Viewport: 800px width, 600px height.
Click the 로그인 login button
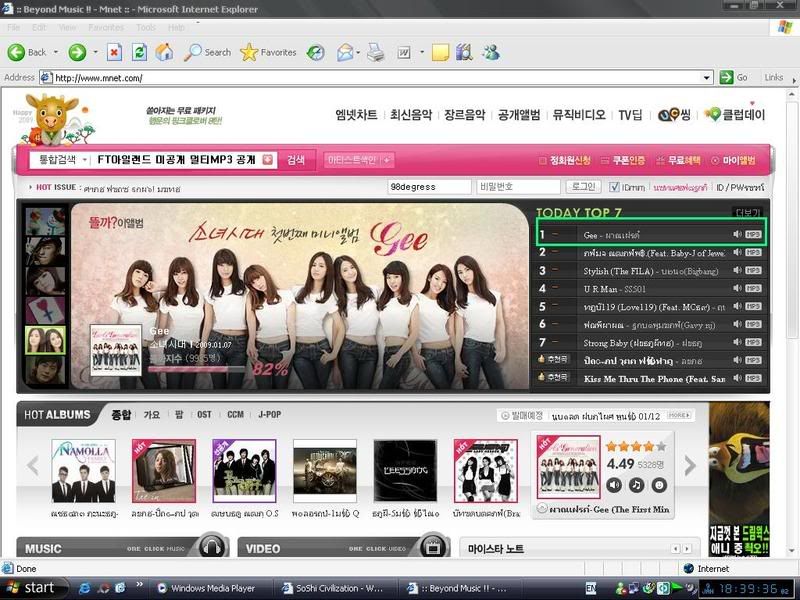[583, 187]
